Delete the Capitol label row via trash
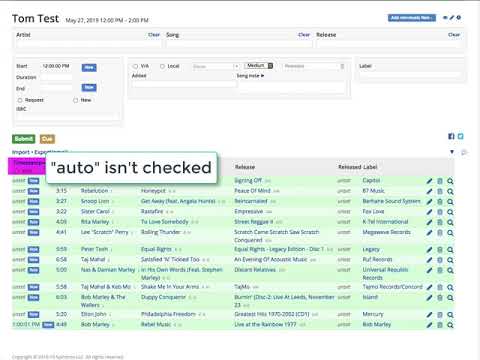The width and height of the screenshot is (480, 360). [x=440, y=181]
